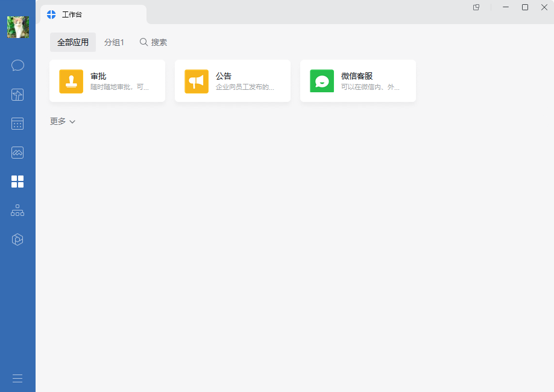Screen dimensions: 554x392
Task: Click the cat profile avatar
Action: 17,27
